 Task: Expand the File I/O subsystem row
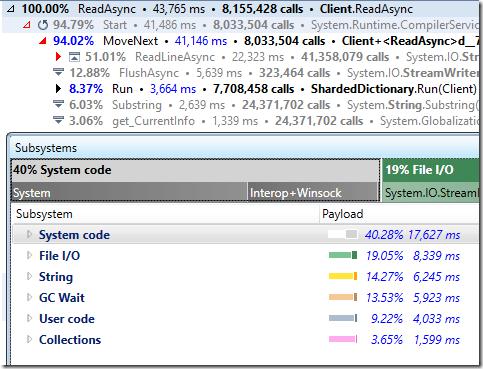(x=29, y=255)
